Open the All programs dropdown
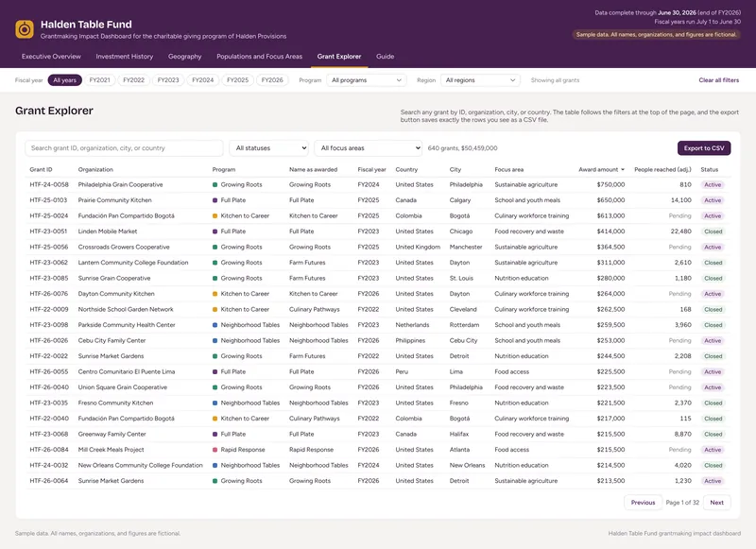Viewport: 756px width, 549px height. click(x=367, y=80)
